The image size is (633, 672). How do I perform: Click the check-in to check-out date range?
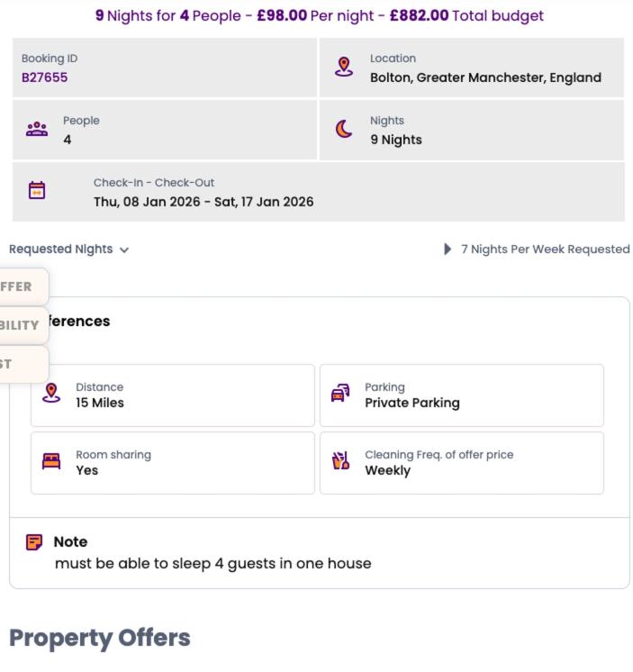203,202
